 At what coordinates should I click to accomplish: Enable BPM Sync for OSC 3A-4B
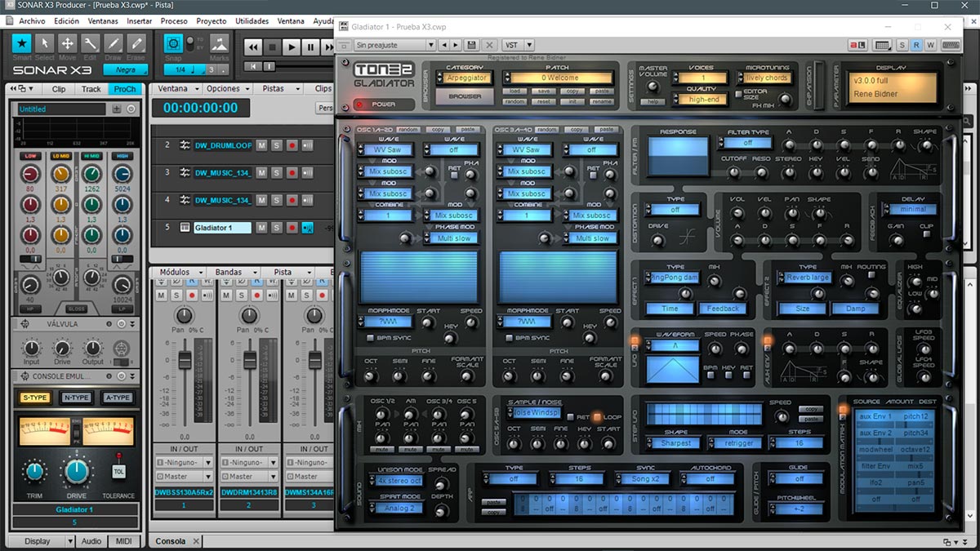pos(510,337)
